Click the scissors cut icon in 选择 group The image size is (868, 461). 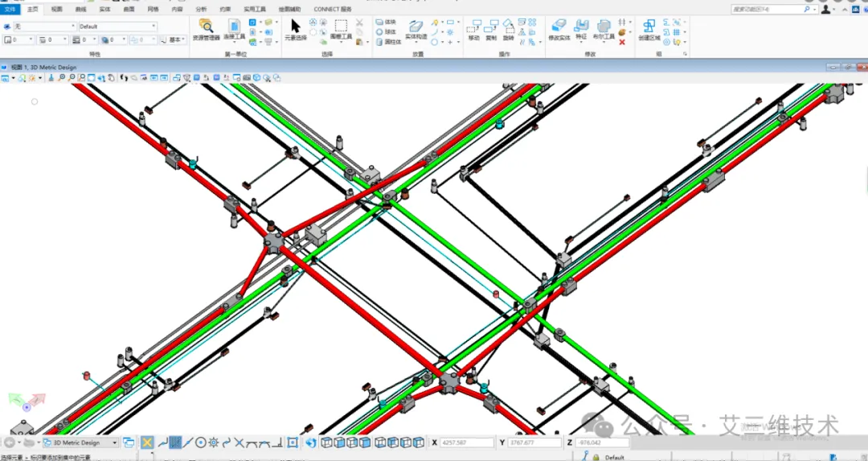(359, 23)
